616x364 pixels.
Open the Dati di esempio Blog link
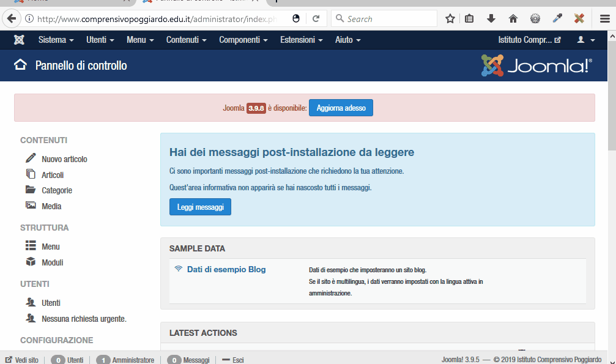(226, 269)
